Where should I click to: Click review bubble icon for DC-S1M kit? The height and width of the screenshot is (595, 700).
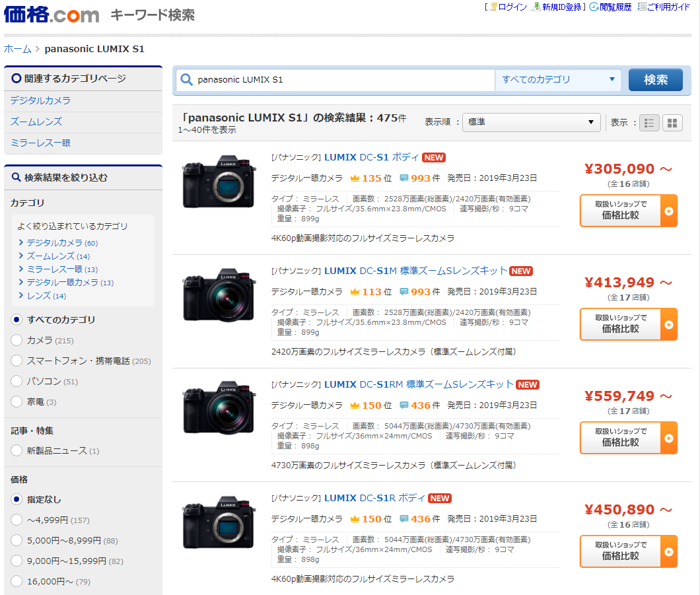(403, 291)
